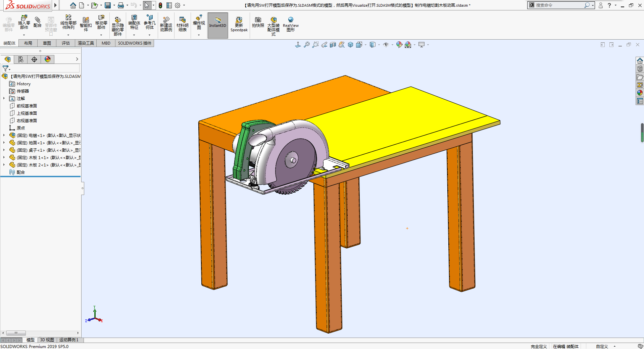Open the Select tool arrow dropdown
The image size is (644, 349).
[153, 5]
